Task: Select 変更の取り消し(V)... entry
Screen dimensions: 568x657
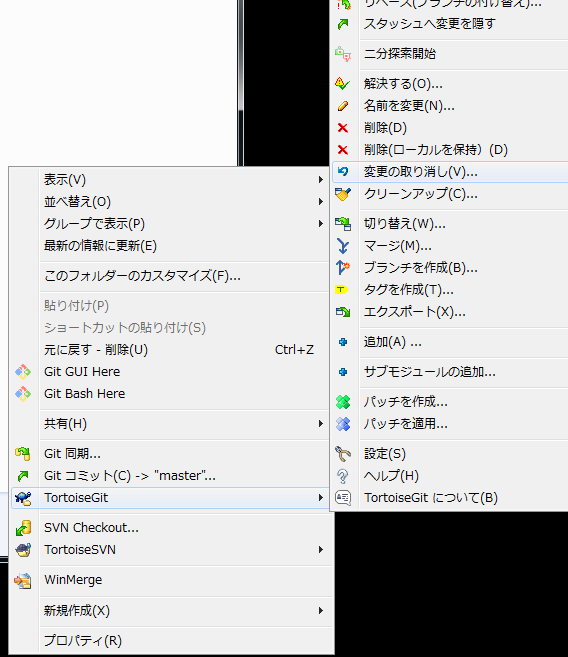Action: pos(450,172)
